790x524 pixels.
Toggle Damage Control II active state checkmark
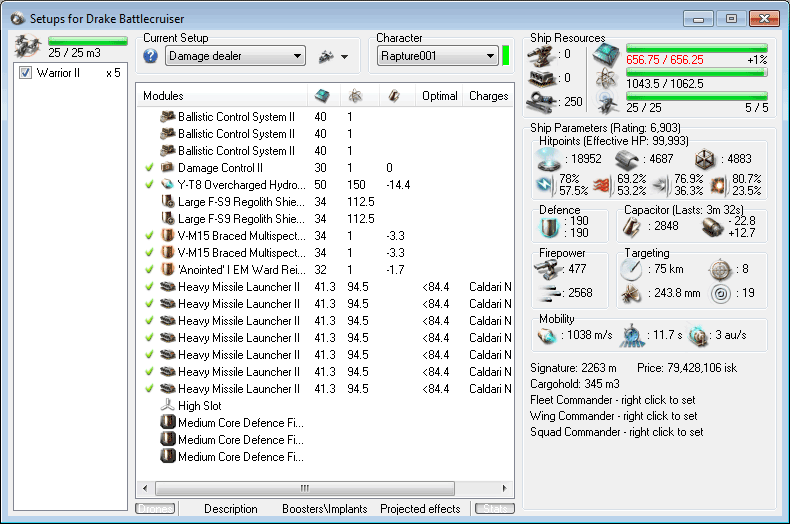(x=149, y=168)
